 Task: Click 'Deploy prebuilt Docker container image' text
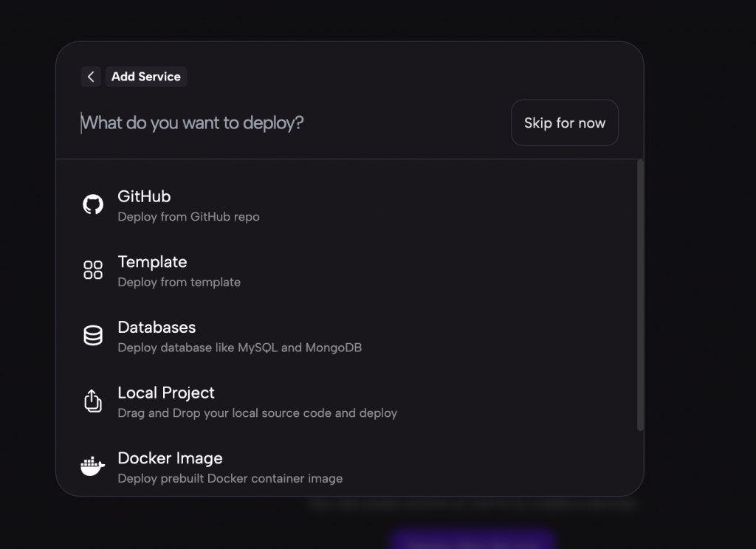click(230, 479)
